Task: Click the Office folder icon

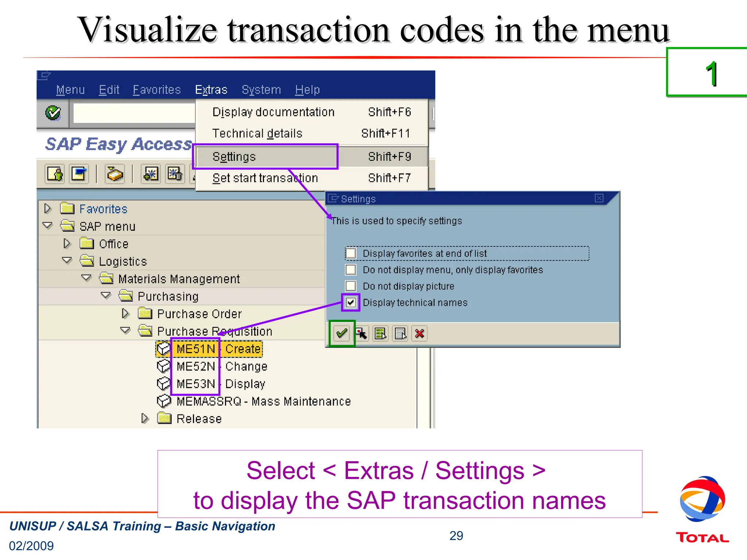Action: tap(87, 244)
